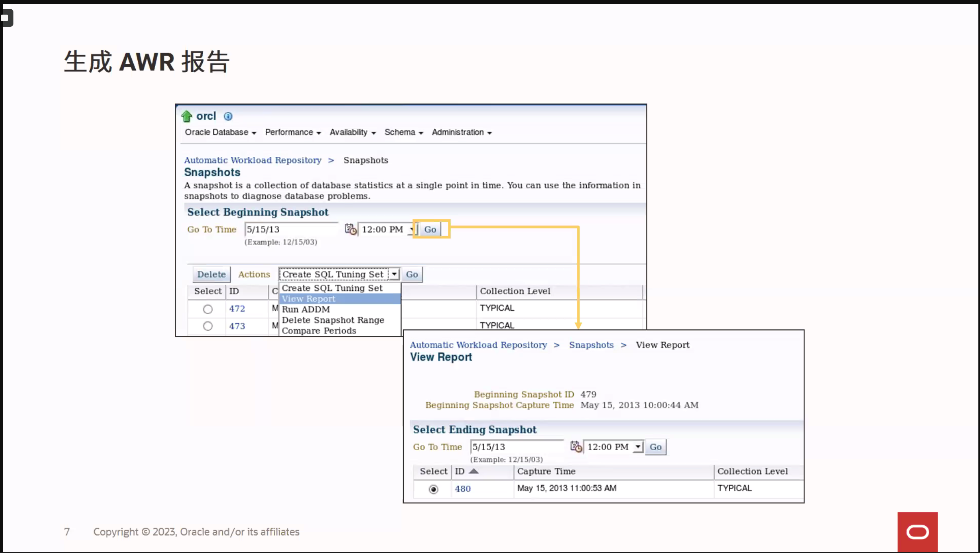Click the ID column sort arrow in ending snapshot table

point(474,471)
